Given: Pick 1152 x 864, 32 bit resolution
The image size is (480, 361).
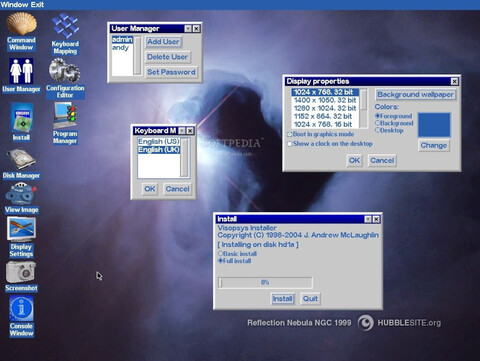Looking at the screenshot, I should [325, 116].
